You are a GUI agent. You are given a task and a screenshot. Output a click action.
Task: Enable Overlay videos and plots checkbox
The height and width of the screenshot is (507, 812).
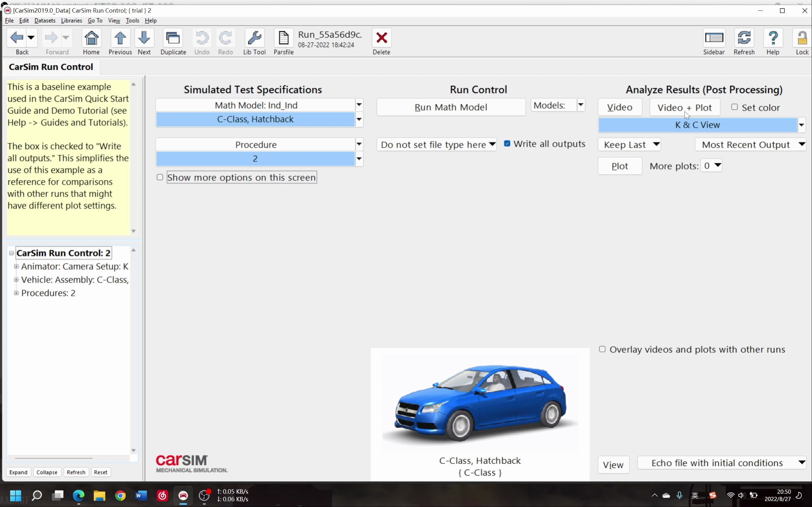[x=602, y=349]
